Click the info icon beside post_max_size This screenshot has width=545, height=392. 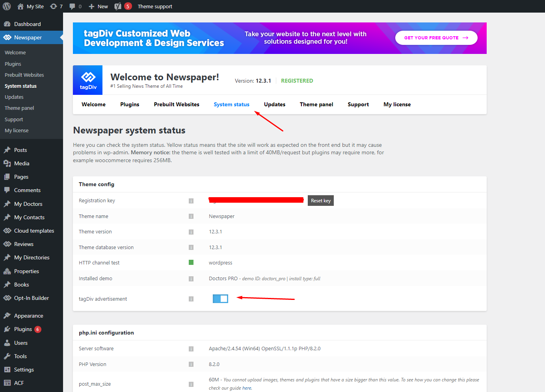pyautogui.click(x=191, y=384)
